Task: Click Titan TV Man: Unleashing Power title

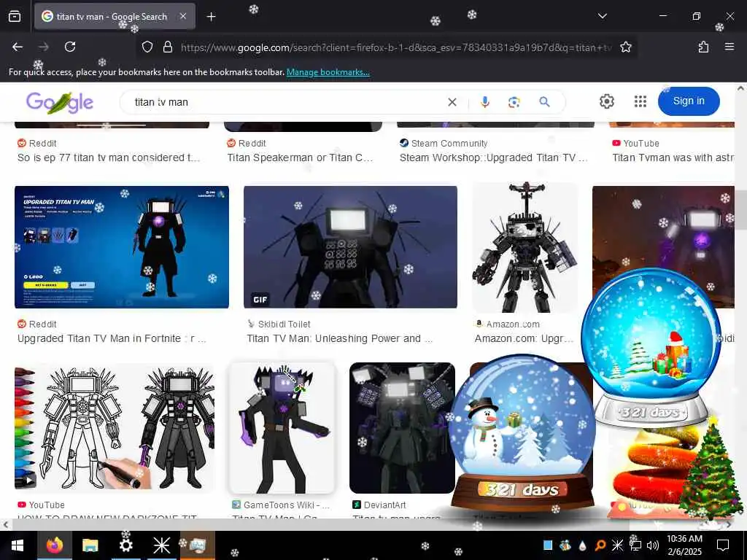Action: point(340,338)
